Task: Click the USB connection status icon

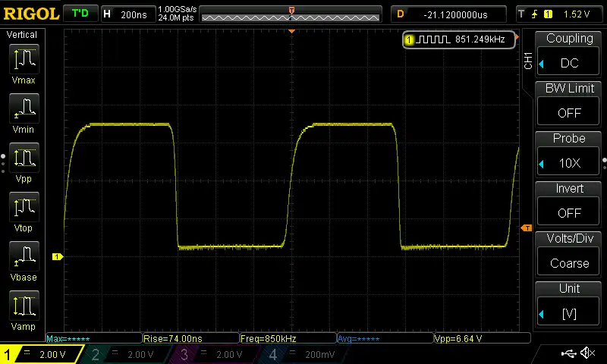Action: (567, 353)
